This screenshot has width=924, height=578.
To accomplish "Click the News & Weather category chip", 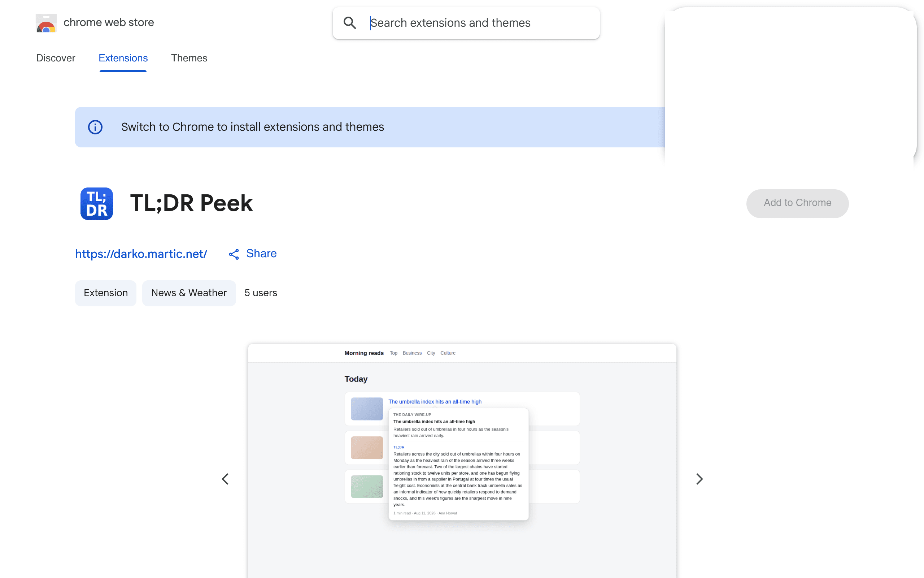I will 189,293.
